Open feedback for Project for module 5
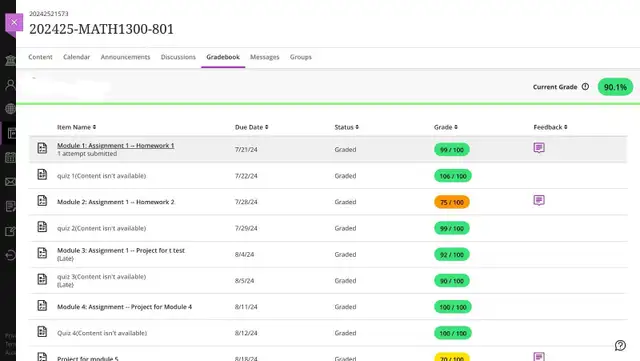The image size is (640, 361). tap(539, 357)
